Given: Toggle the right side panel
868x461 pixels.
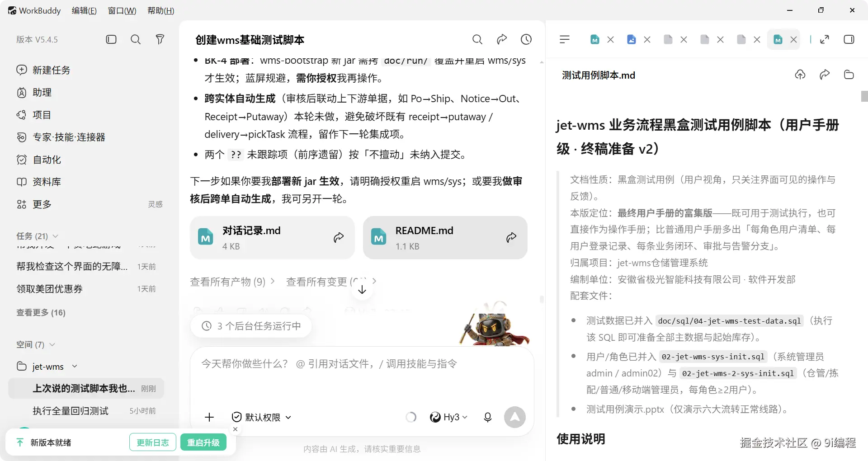Looking at the screenshot, I should (x=849, y=39).
